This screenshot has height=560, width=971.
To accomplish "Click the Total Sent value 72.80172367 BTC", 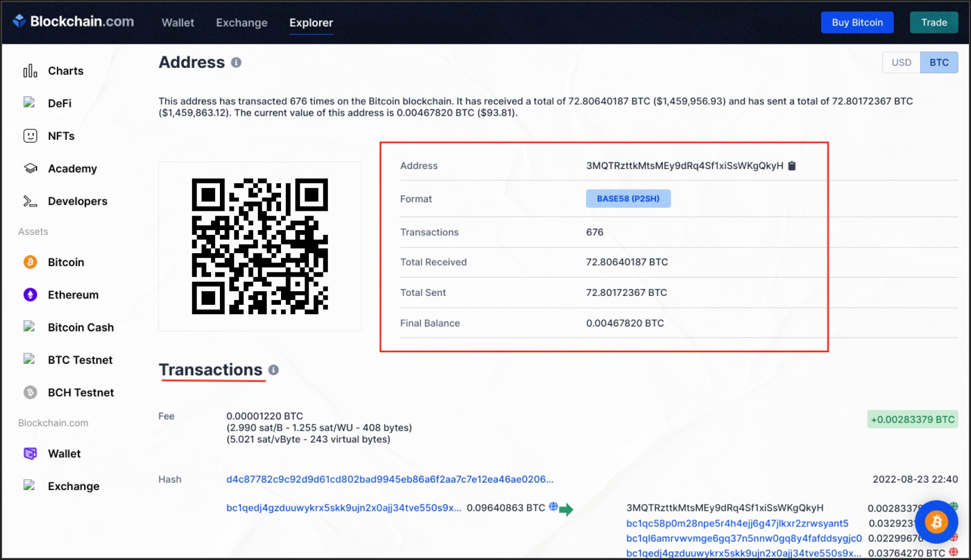I will coord(626,292).
